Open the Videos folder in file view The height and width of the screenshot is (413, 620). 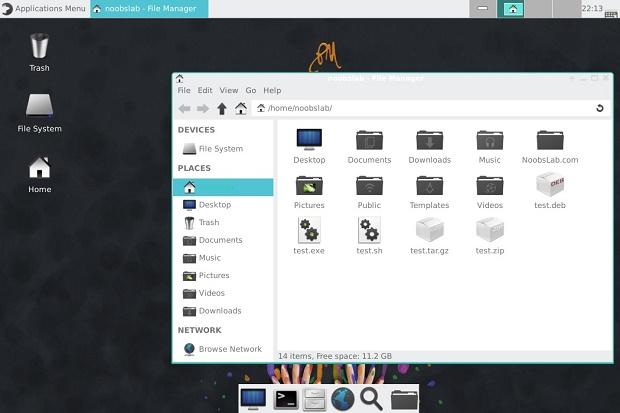coord(490,191)
